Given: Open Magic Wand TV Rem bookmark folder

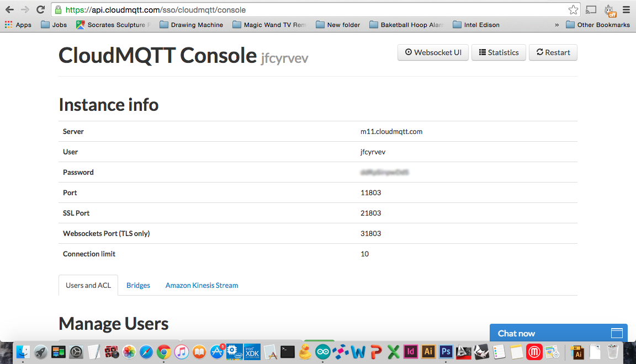Looking at the screenshot, I should click(270, 25).
